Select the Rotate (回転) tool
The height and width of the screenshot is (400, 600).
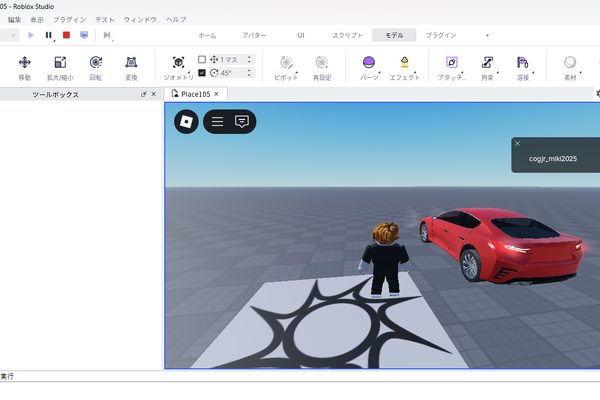tap(96, 67)
